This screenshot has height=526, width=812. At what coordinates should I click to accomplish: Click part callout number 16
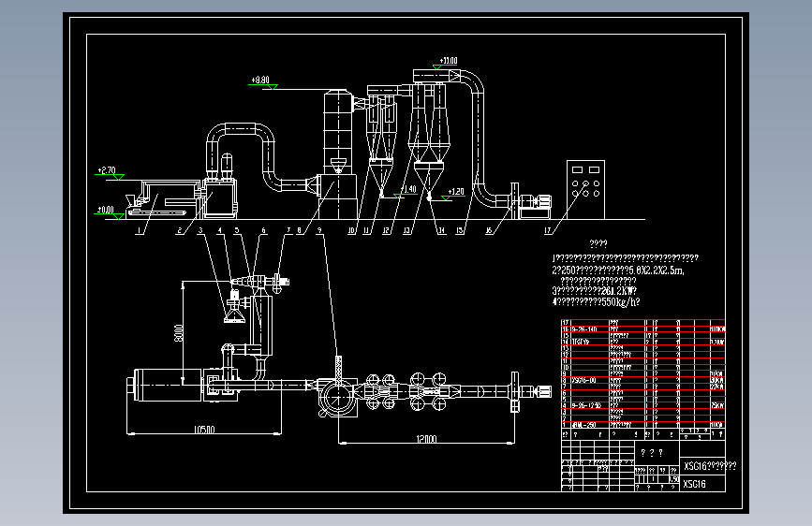coord(488,230)
